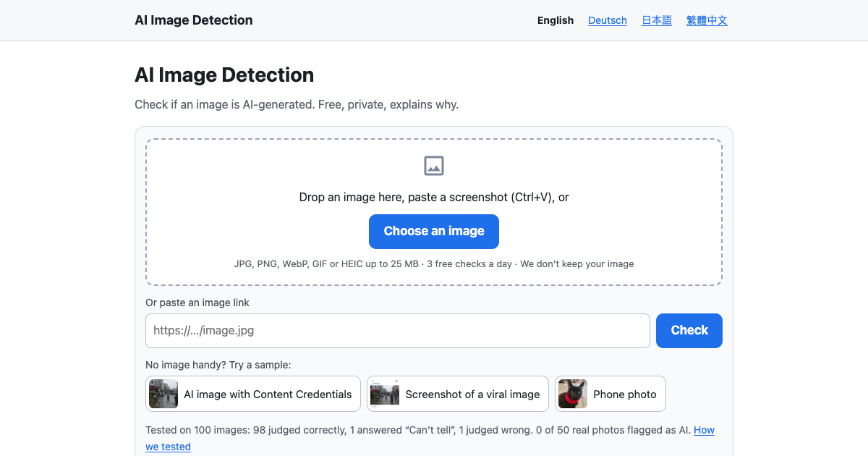Click the 'Check if an image is AI-generated' subtitle
The height and width of the screenshot is (456, 868).
point(297,104)
